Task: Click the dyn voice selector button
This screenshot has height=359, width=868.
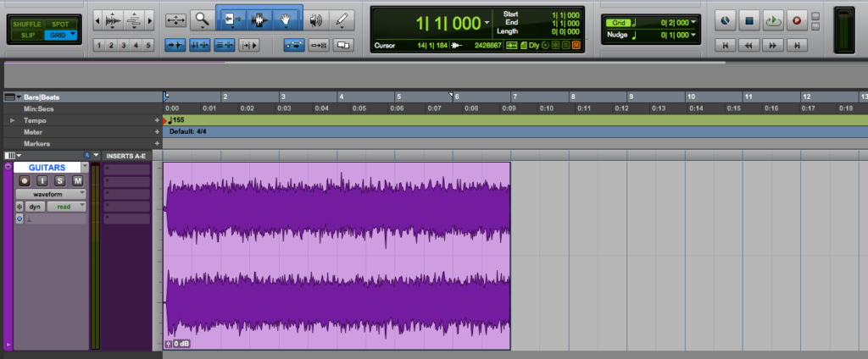Action: tap(35, 207)
